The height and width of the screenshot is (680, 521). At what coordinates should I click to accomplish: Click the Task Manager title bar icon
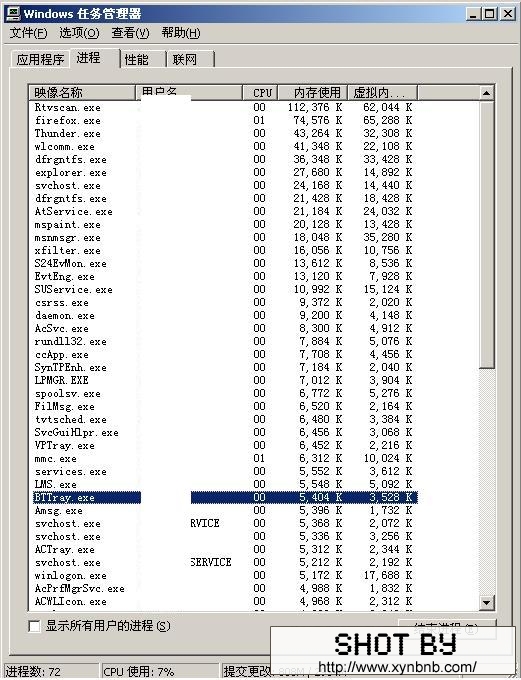(x=13, y=14)
